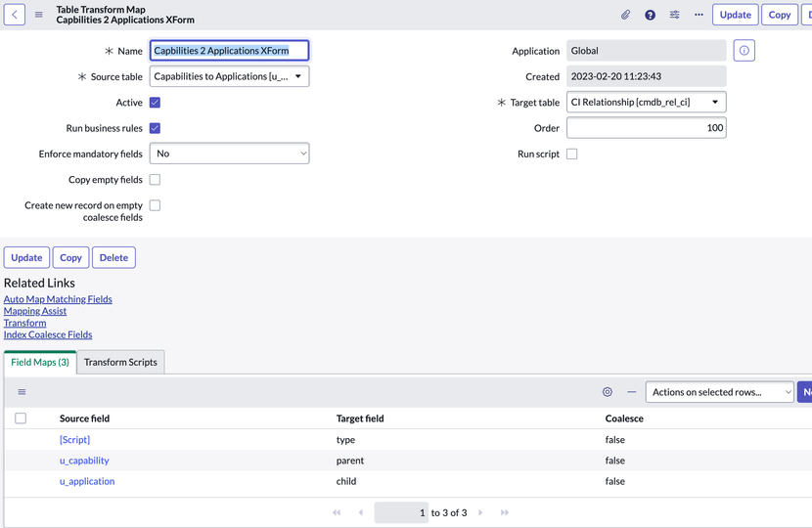Sort by Coalesce column header
The width and height of the screenshot is (812, 528).
[x=624, y=418]
